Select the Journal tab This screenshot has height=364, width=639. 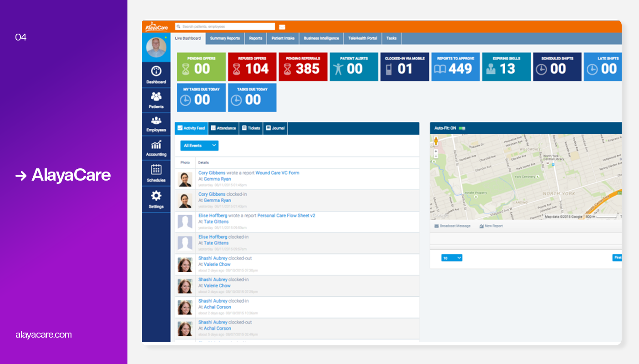[275, 128]
